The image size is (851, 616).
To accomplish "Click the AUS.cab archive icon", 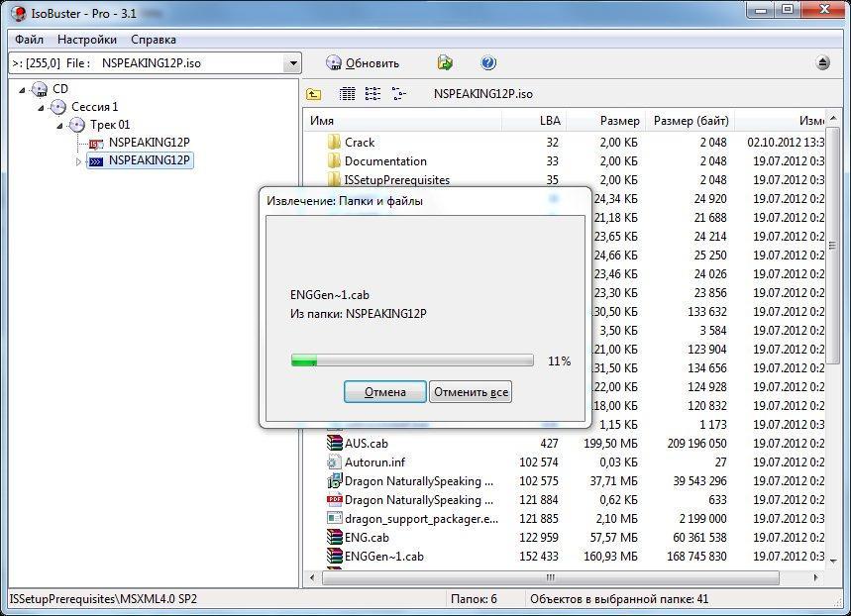I will click(334, 443).
